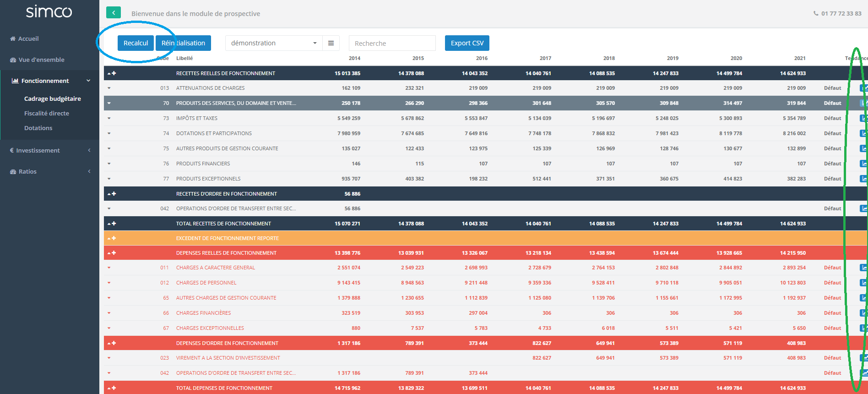
Task: Expand the CHARGES A CARACTERE GENERAL row caret
Action: coord(109,268)
